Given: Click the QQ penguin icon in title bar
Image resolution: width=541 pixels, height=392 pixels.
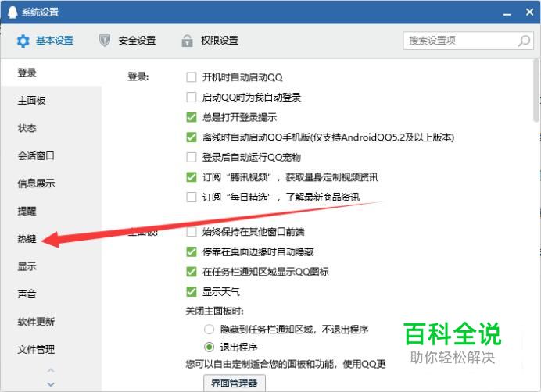Looking at the screenshot, I should pyautogui.click(x=13, y=12).
